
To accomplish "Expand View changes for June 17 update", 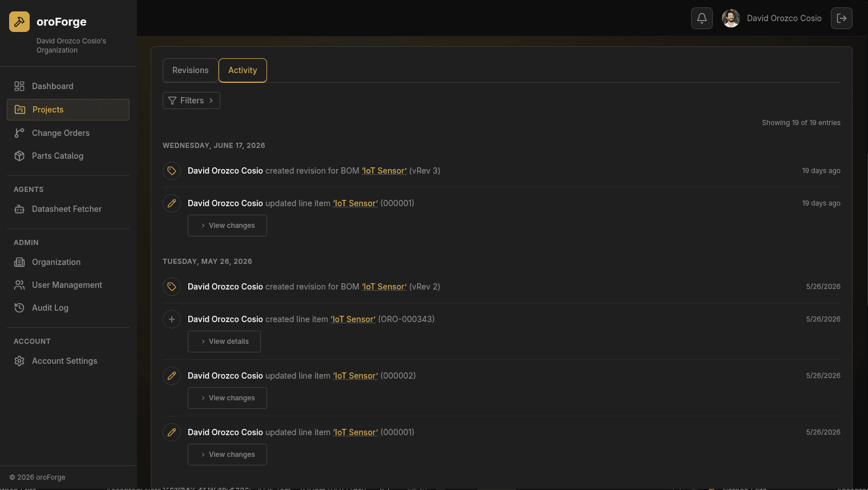I will click(x=227, y=226).
